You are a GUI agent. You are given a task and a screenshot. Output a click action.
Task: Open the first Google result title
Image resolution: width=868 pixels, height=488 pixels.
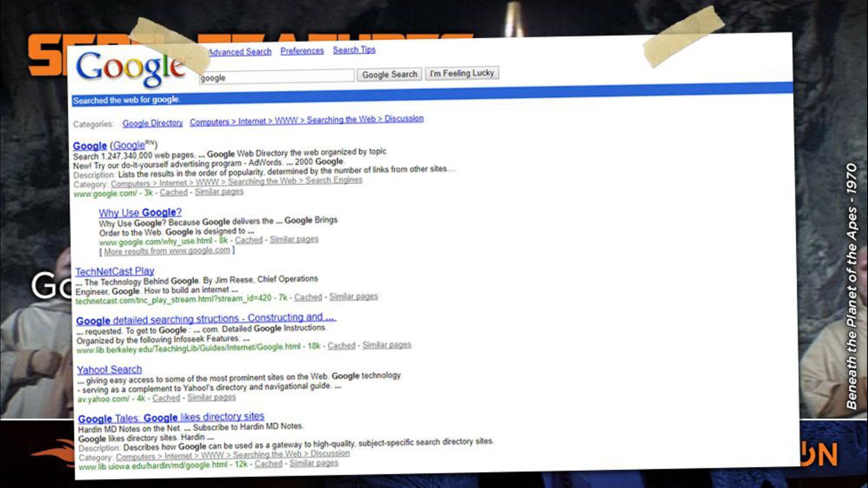click(x=90, y=146)
